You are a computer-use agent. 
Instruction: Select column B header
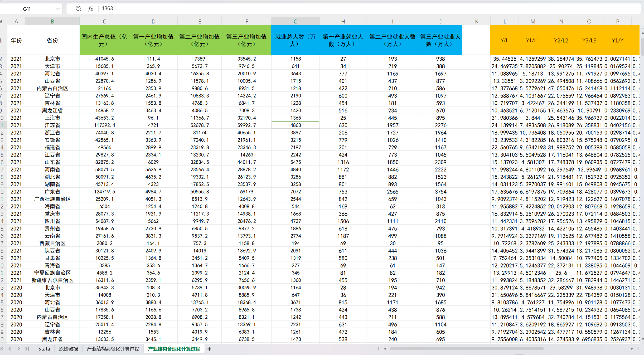[x=52, y=21]
